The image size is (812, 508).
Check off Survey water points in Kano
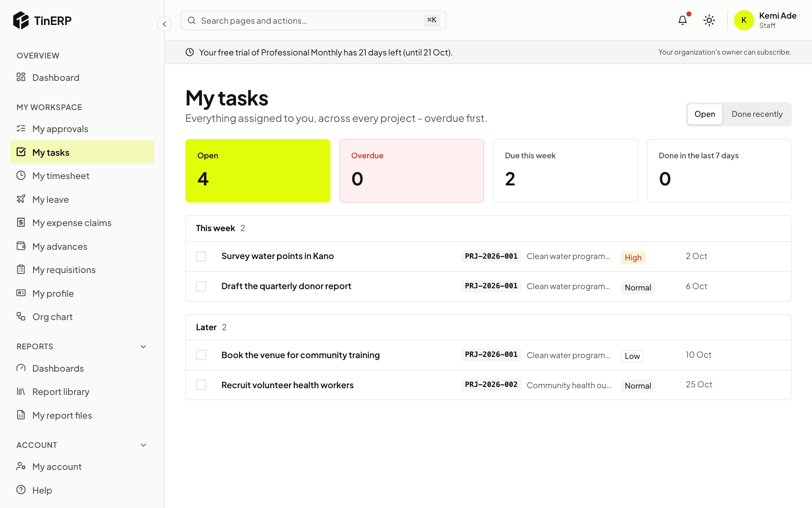(x=201, y=257)
